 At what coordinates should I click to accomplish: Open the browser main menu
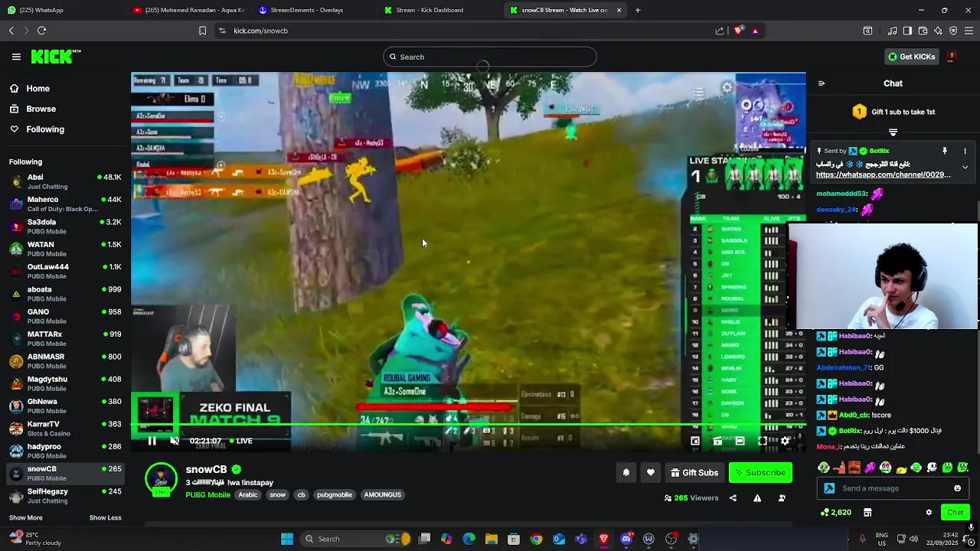click(x=969, y=31)
